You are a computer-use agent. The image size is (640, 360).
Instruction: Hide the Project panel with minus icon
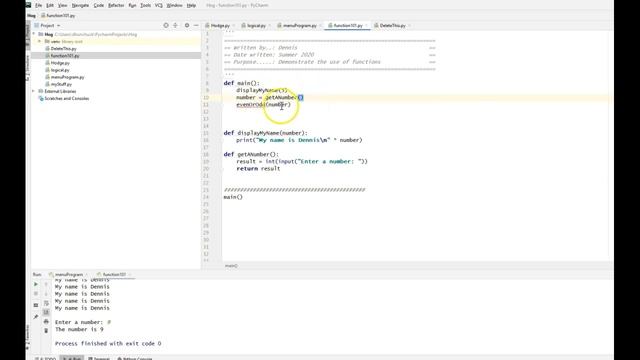click(x=196, y=25)
